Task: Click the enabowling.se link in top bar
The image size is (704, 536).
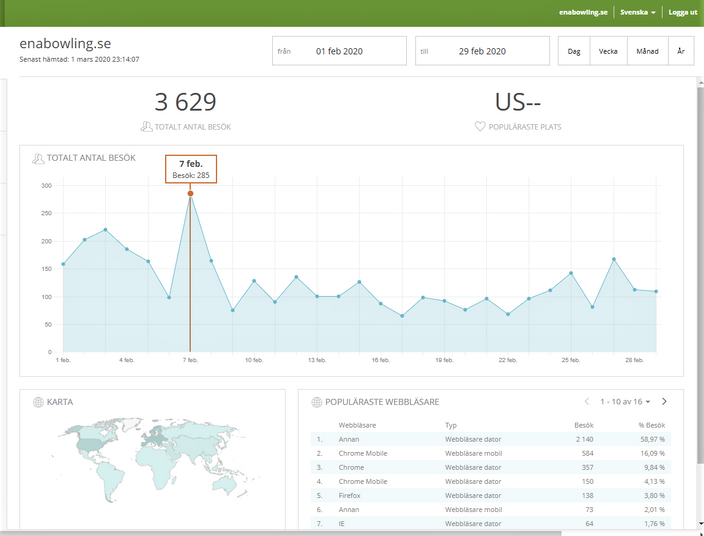Action: click(583, 13)
